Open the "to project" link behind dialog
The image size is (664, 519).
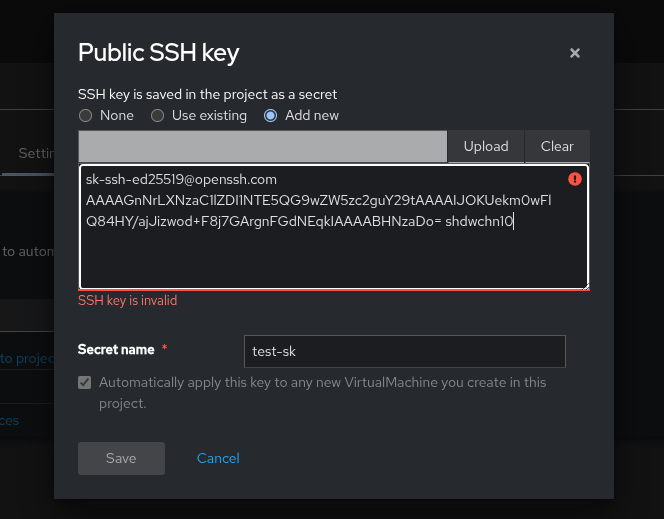point(26,359)
